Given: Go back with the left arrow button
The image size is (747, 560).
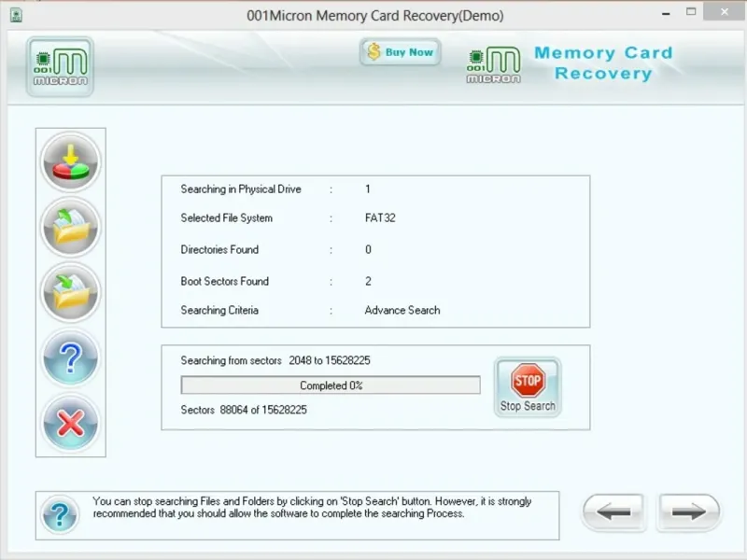Looking at the screenshot, I should click(x=613, y=512).
